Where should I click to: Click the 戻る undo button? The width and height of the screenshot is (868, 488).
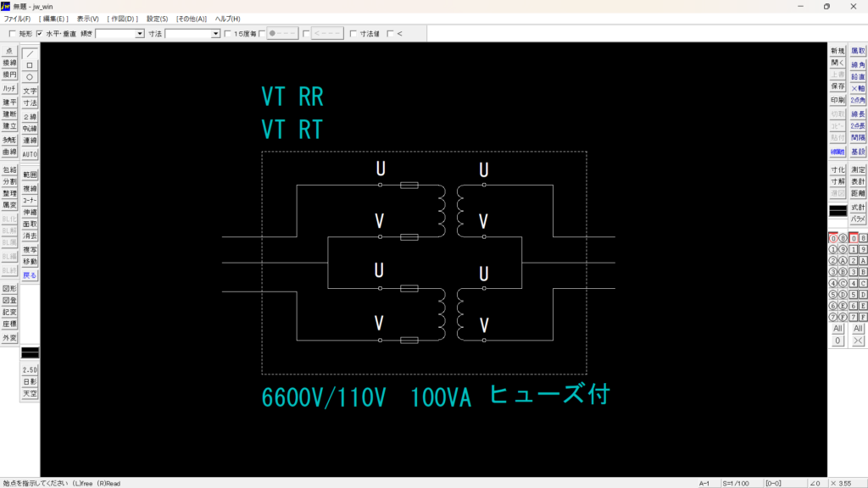point(30,275)
